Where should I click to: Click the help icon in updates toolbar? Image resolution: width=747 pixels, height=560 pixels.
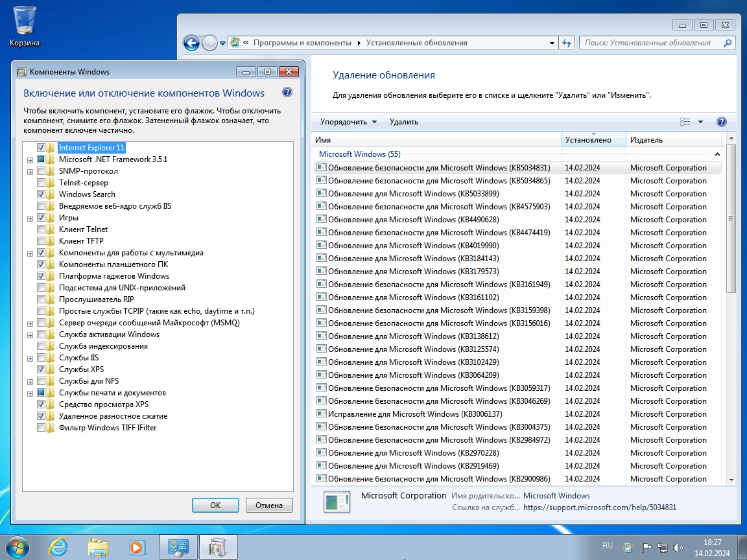[x=721, y=122]
